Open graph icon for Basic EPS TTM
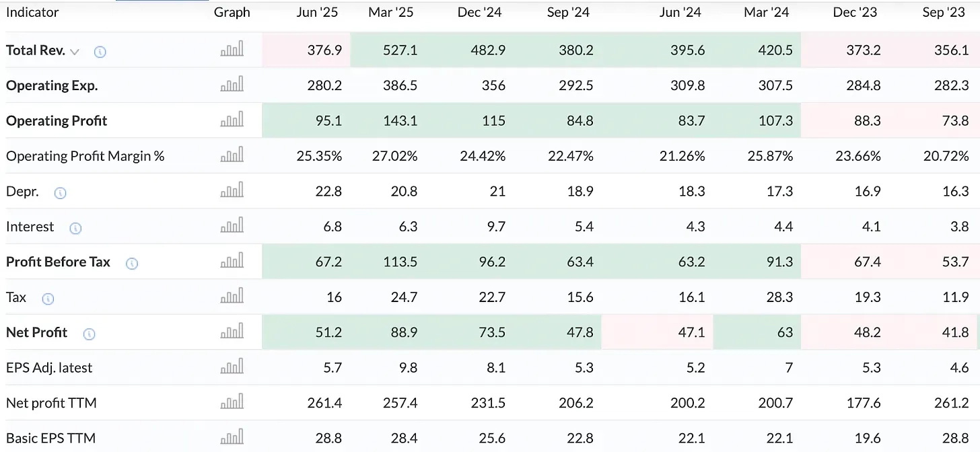980x452 pixels. pyautogui.click(x=232, y=438)
